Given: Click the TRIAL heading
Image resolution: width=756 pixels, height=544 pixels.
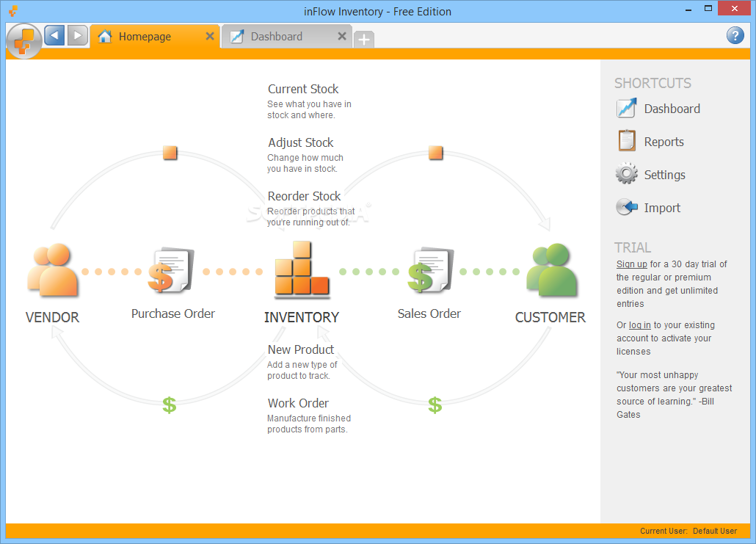Looking at the screenshot, I should pos(633,247).
